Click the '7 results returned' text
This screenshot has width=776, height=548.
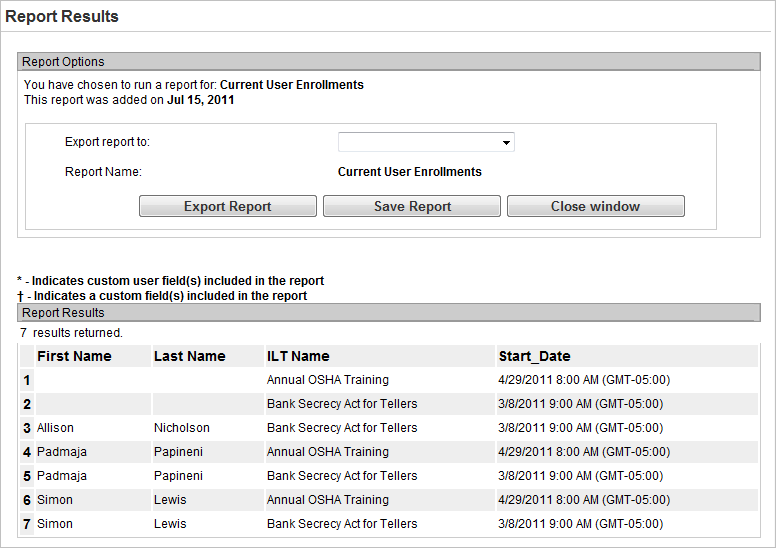pyautogui.click(x=71, y=332)
